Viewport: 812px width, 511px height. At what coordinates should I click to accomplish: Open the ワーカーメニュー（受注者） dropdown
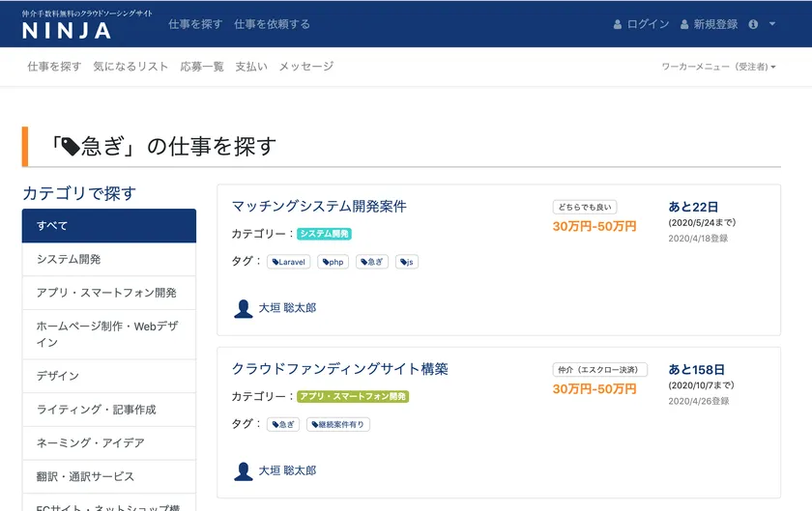pos(718,67)
